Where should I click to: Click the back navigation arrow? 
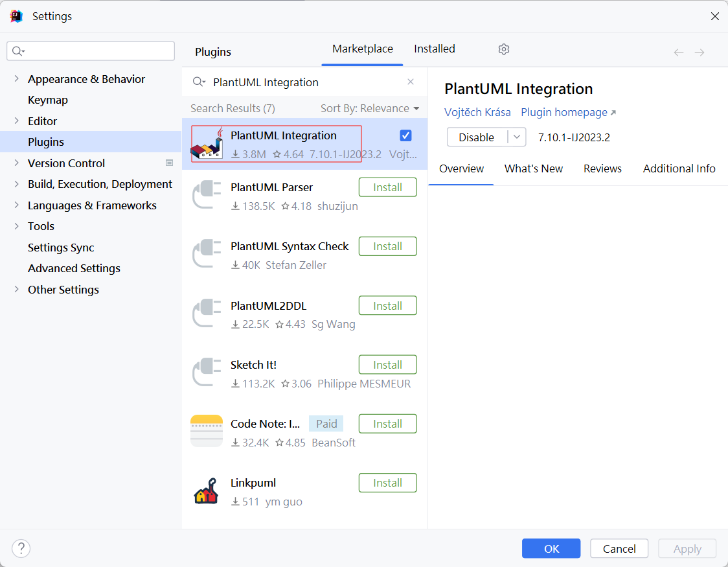pyautogui.click(x=679, y=52)
